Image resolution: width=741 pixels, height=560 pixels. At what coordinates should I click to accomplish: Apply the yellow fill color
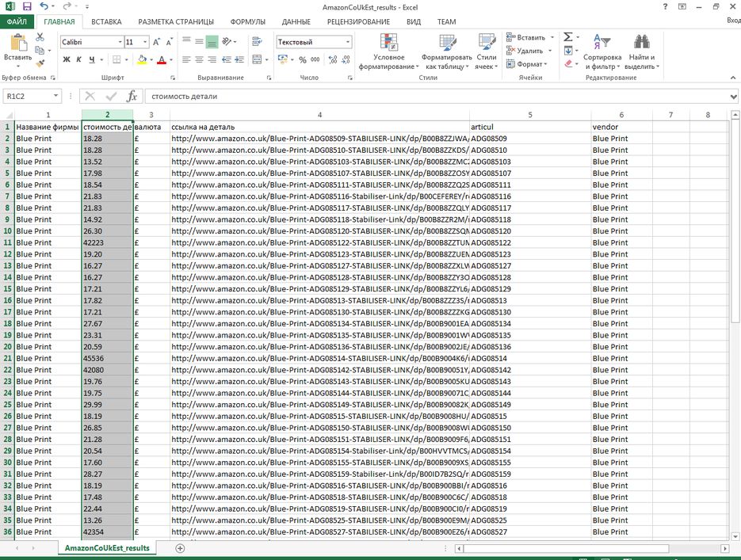click(142, 59)
